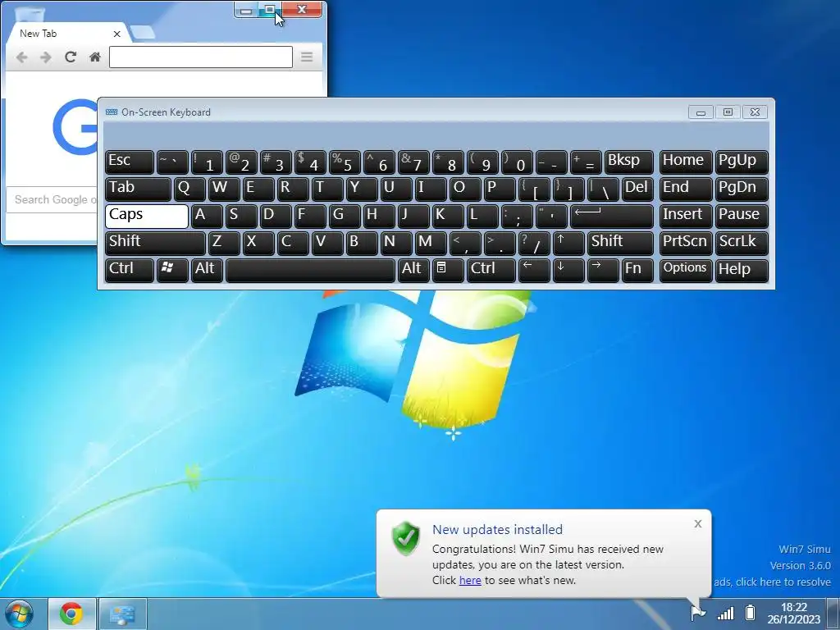Click the Help key on keyboard

pyautogui.click(x=742, y=270)
